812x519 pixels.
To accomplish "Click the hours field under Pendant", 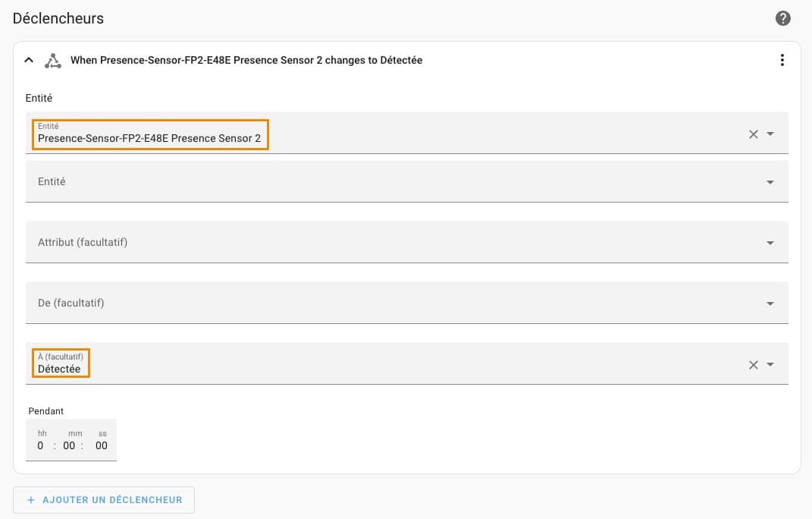I will (40, 446).
